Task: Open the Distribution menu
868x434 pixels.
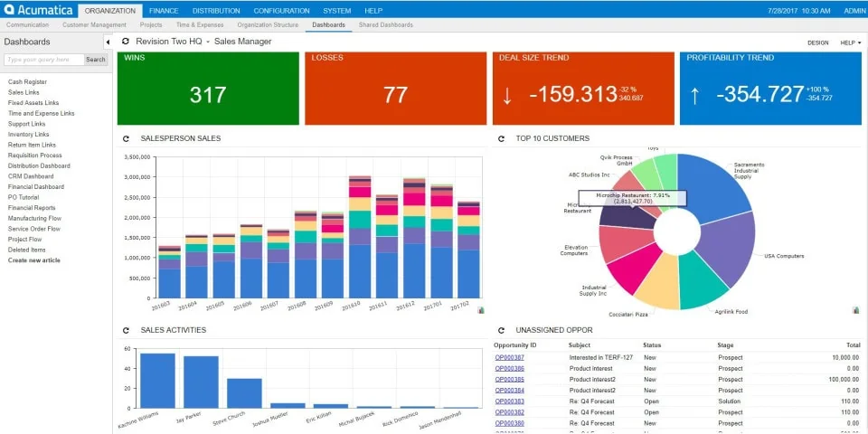Action: [216, 11]
